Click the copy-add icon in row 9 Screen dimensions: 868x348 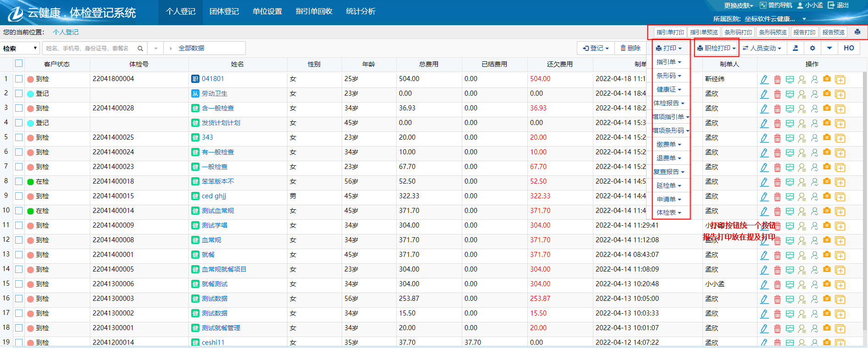[x=840, y=197]
